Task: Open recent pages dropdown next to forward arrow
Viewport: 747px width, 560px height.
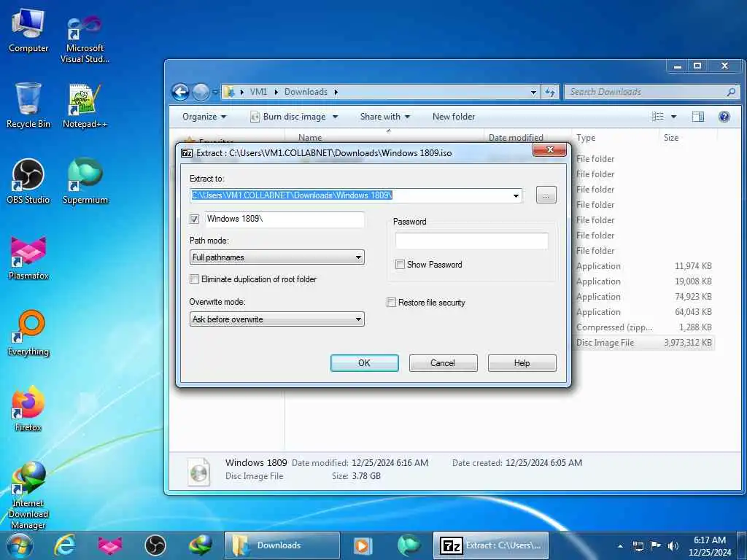Action: (215, 92)
